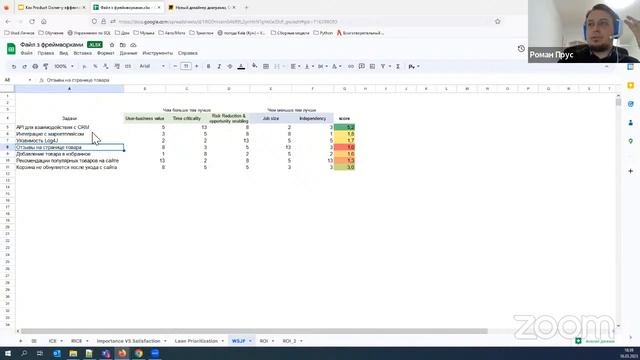This screenshot has width=640, height=360.
Task: Open the filter toolbar dropdown
Action: 386,67
